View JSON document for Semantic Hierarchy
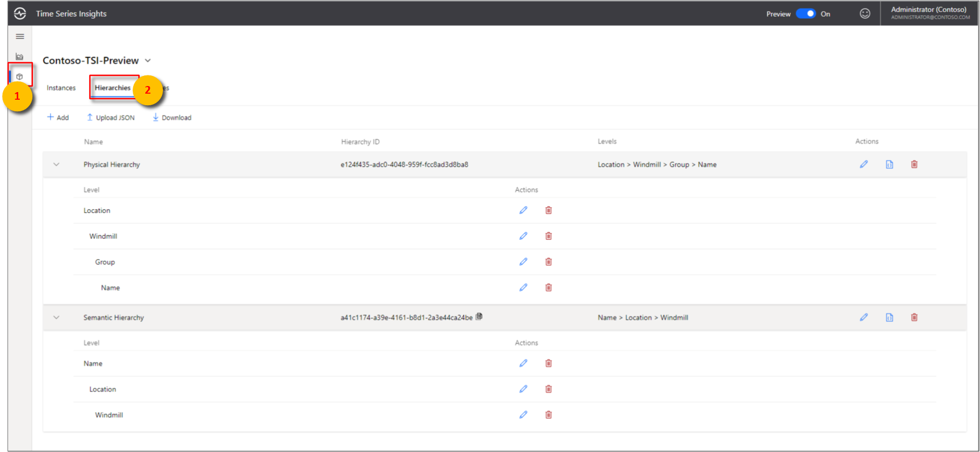This screenshot has height=452, width=980. point(889,317)
